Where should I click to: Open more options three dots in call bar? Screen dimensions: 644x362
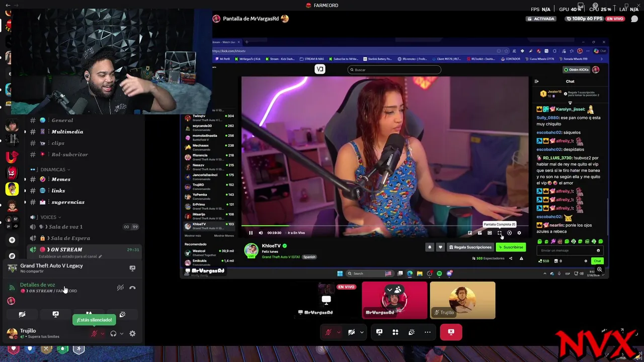tap(428, 332)
